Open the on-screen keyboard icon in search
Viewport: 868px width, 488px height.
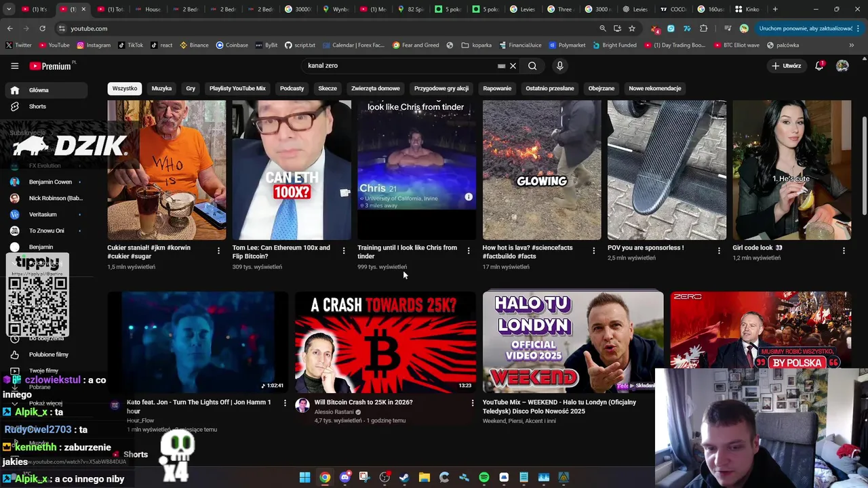tap(501, 66)
